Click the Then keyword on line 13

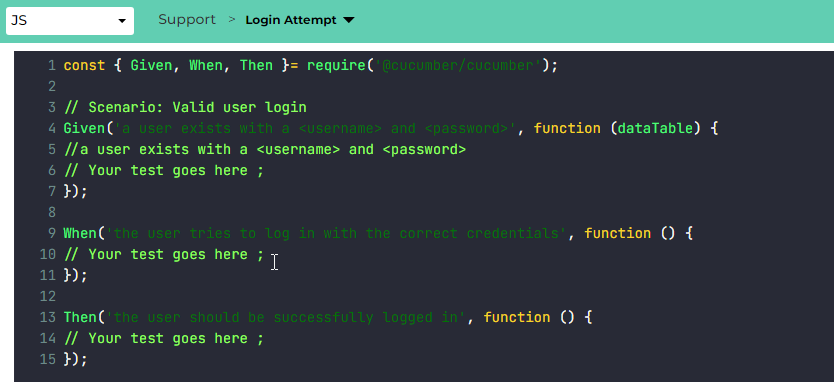80,317
